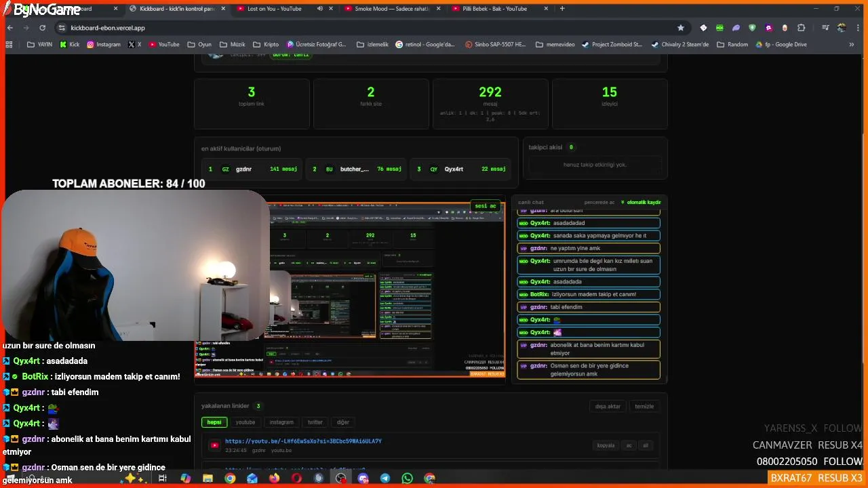Open Telegram from the taskbar
The width and height of the screenshot is (868, 488).
(x=384, y=478)
